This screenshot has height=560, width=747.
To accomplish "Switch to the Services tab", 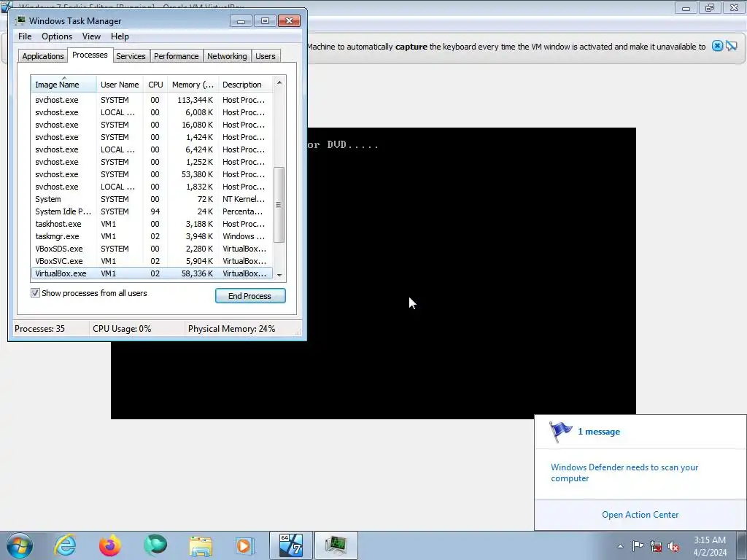I will pyautogui.click(x=131, y=55).
